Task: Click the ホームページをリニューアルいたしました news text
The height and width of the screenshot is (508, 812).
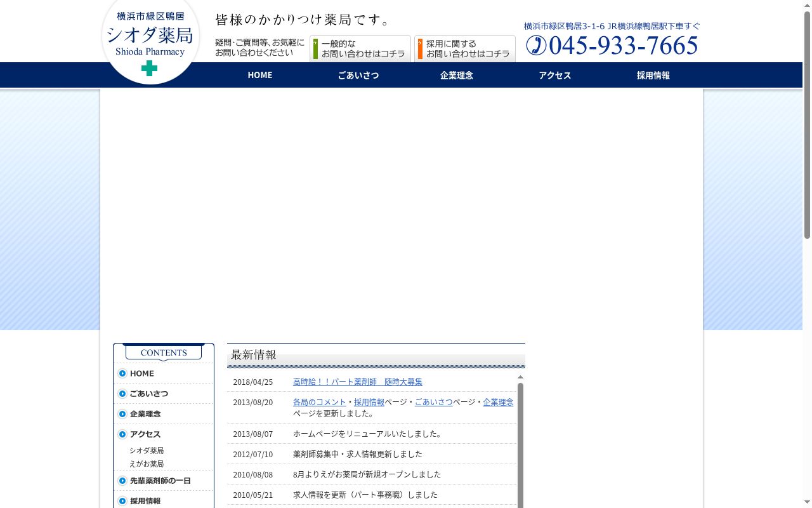Action: click(x=367, y=434)
